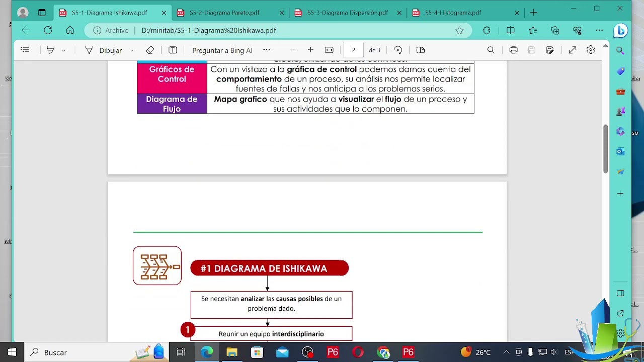Open the Dibujar pen options dropdown
The image size is (644, 362).
[132, 50]
